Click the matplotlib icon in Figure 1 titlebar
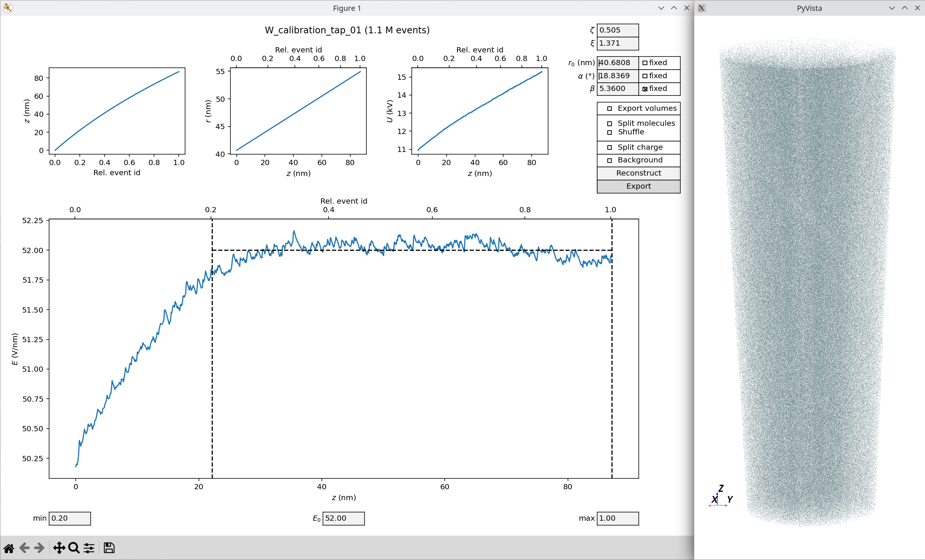 (8, 8)
